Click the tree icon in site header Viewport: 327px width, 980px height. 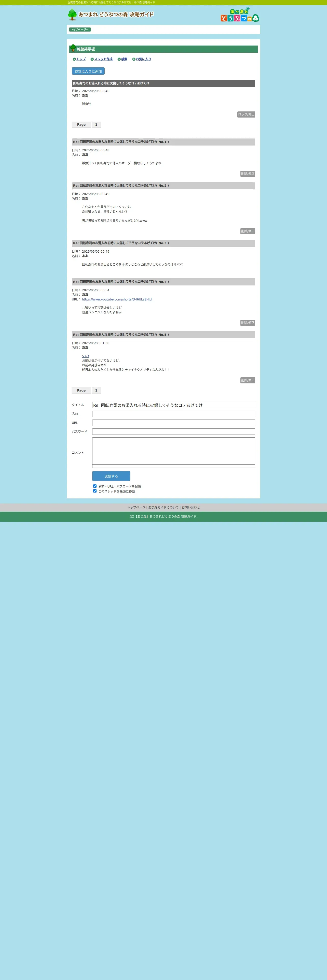[x=72, y=15]
